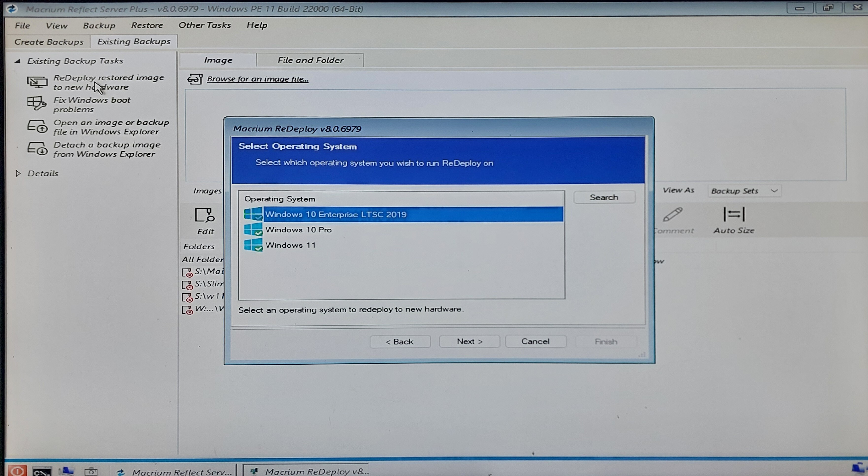The image size is (868, 476).
Task: Click Open image in Windows Explorer icon
Action: (x=37, y=126)
